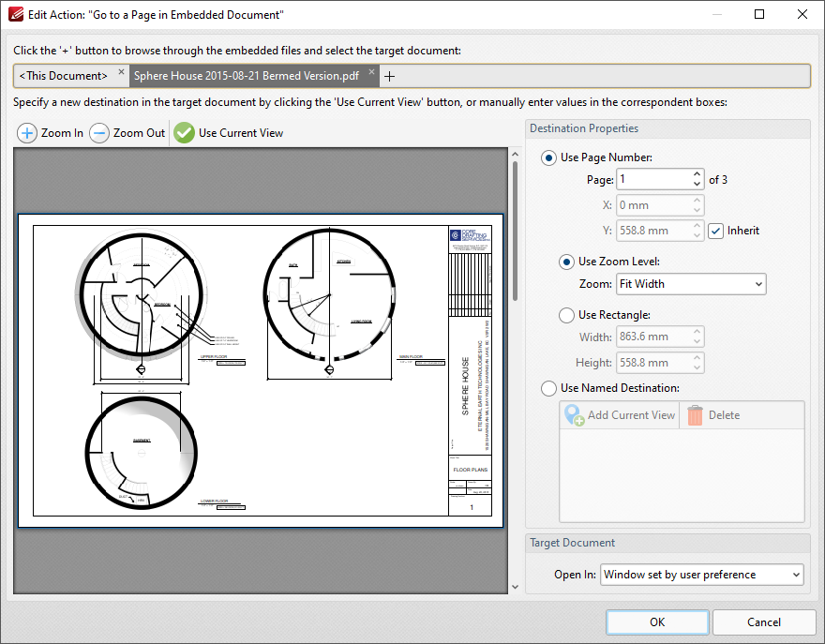Click the Delete trash can icon
The image size is (825, 644).
click(x=695, y=415)
